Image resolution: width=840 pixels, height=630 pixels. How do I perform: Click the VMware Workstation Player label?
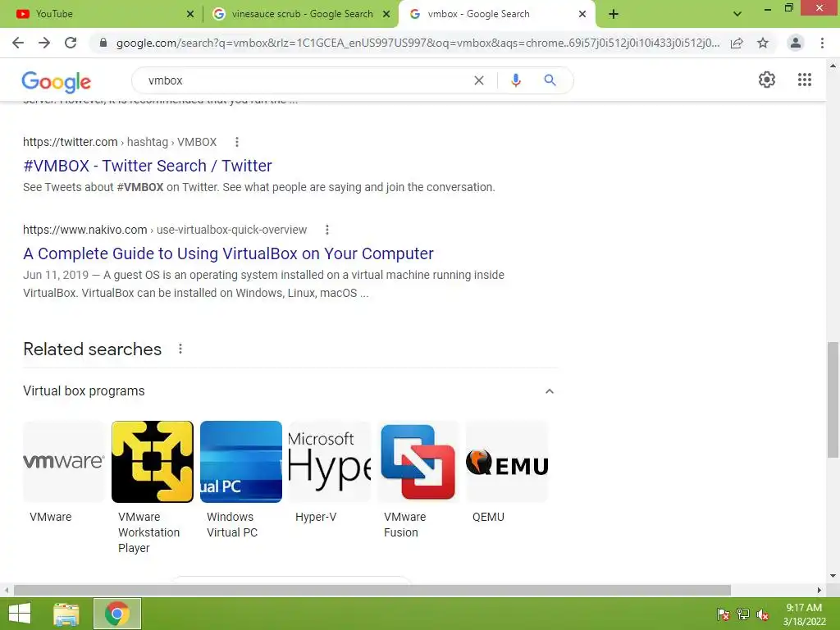[149, 532]
